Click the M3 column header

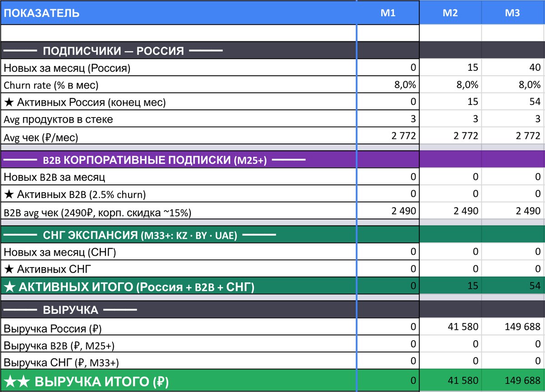[513, 13]
